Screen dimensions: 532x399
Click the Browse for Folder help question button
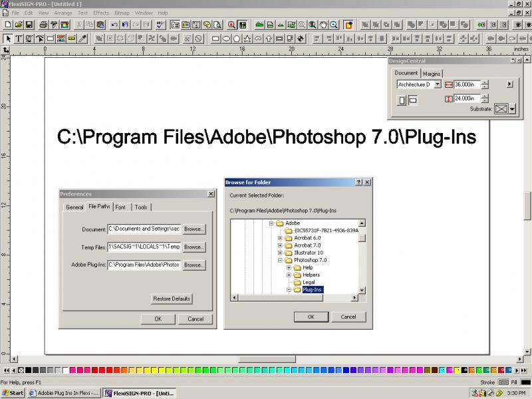pos(359,182)
